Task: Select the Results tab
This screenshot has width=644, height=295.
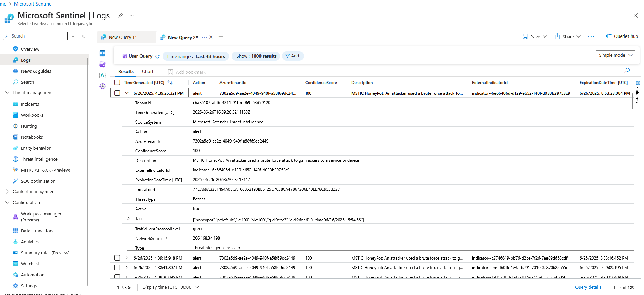Action: (x=126, y=71)
